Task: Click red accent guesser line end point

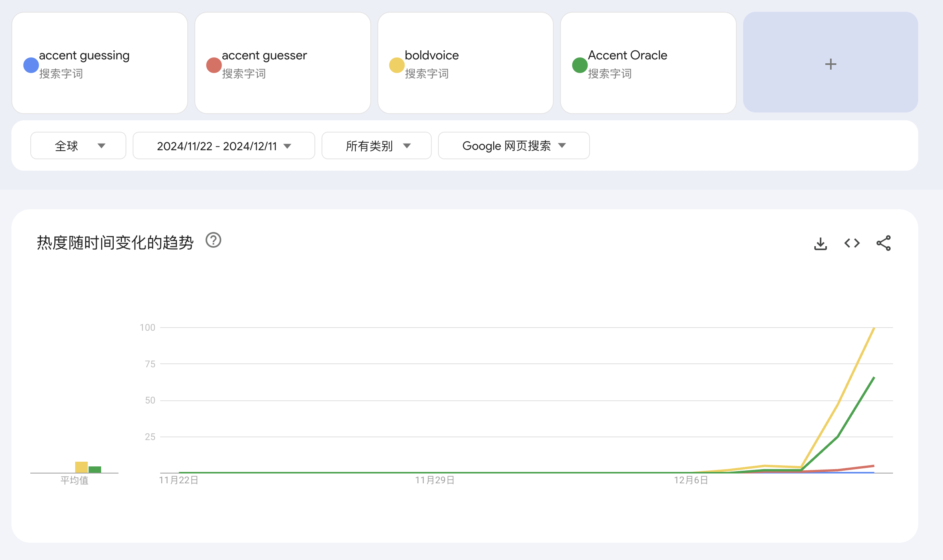Action: point(874,466)
